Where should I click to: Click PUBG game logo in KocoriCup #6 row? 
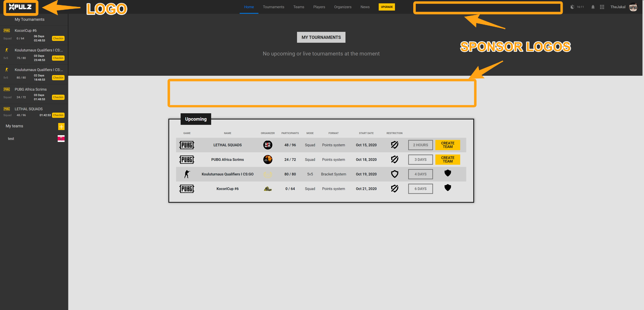coord(187,189)
